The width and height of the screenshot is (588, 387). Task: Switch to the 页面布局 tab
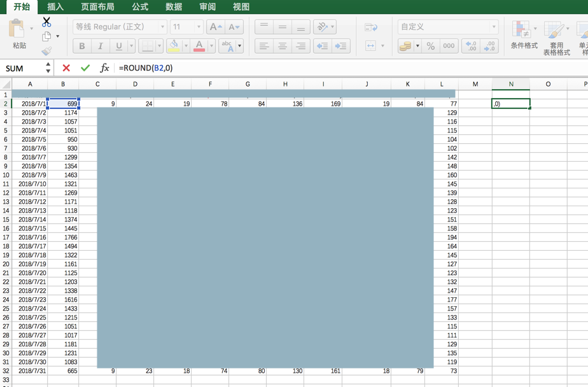pos(97,7)
